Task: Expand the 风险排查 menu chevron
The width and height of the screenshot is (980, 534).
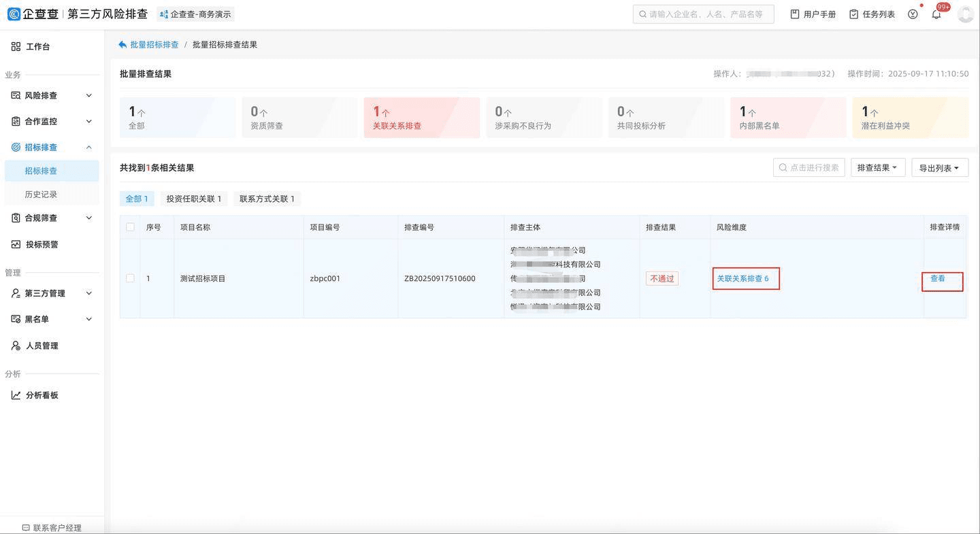Action: pyautogui.click(x=88, y=95)
